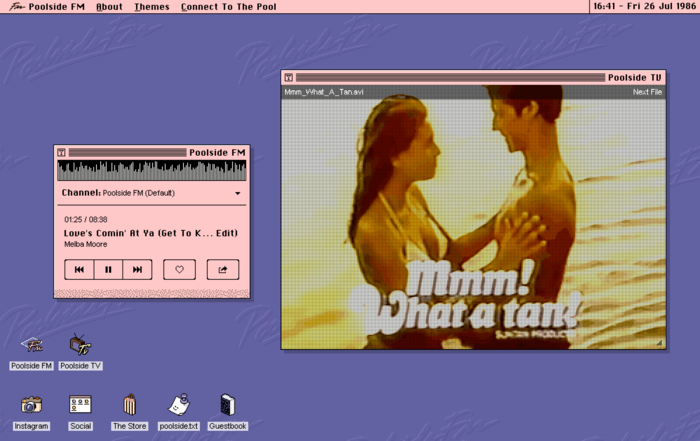Click Next File in Poolside TV
This screenshot has height=441, width=700.
[x=647, y=92]
